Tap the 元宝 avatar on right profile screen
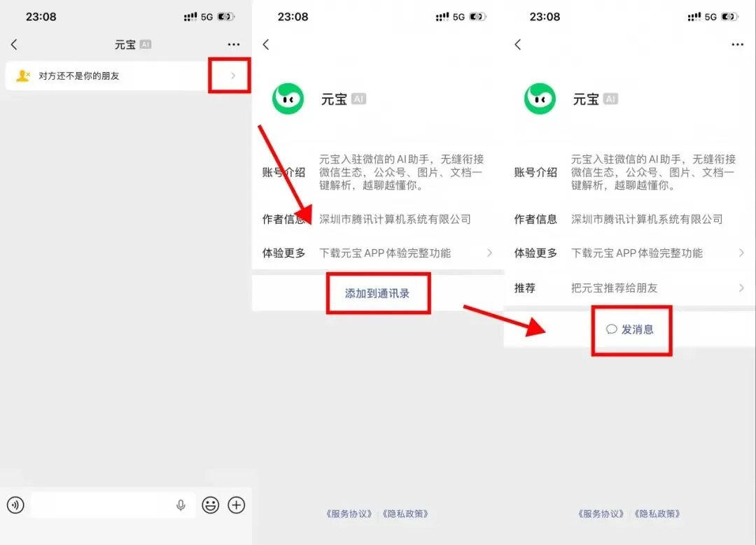756x545 pixels. [x=540, y=99]
